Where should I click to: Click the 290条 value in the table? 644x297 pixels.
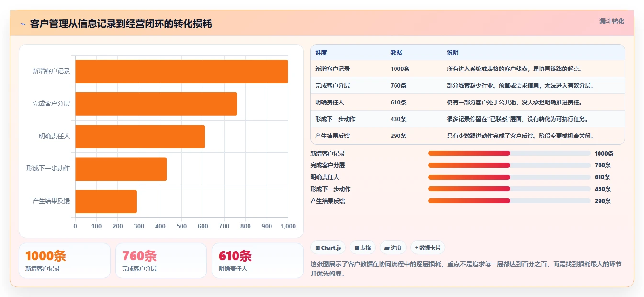coord(398,136)
